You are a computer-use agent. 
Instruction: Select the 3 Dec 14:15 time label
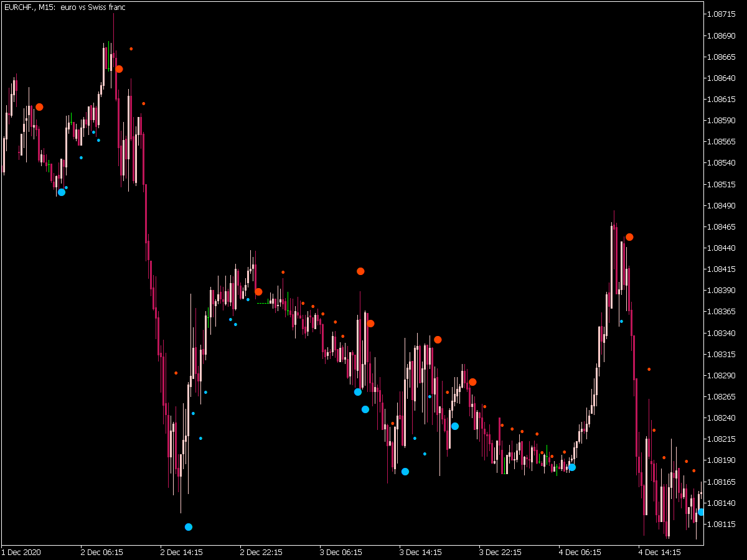click(x=420, y=552)
